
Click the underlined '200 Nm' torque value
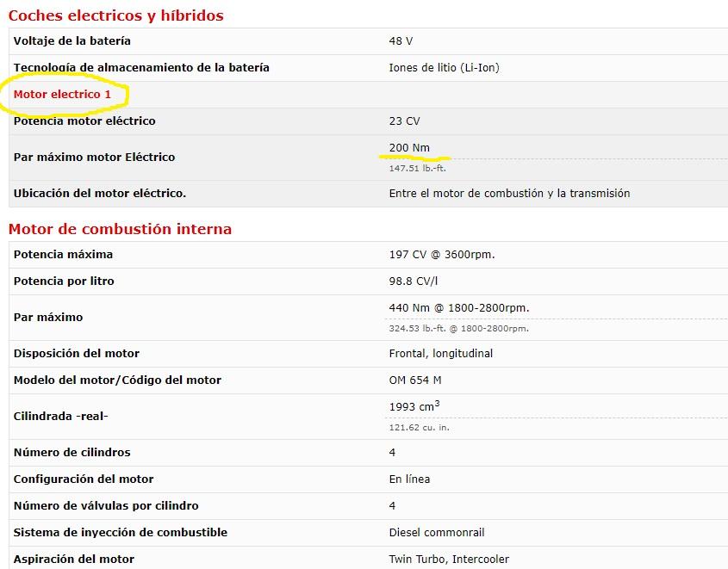[409, 147]
